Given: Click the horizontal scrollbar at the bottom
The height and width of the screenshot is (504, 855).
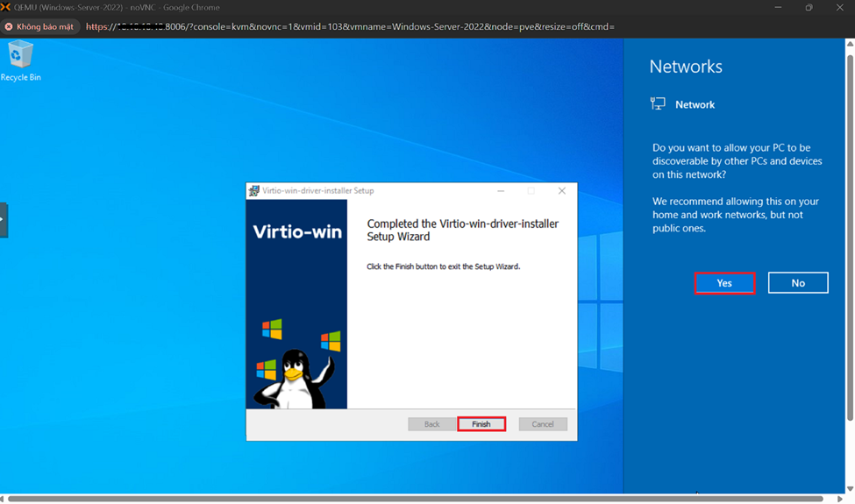Looking at the screenshot, I should click(x=421, y=499).
